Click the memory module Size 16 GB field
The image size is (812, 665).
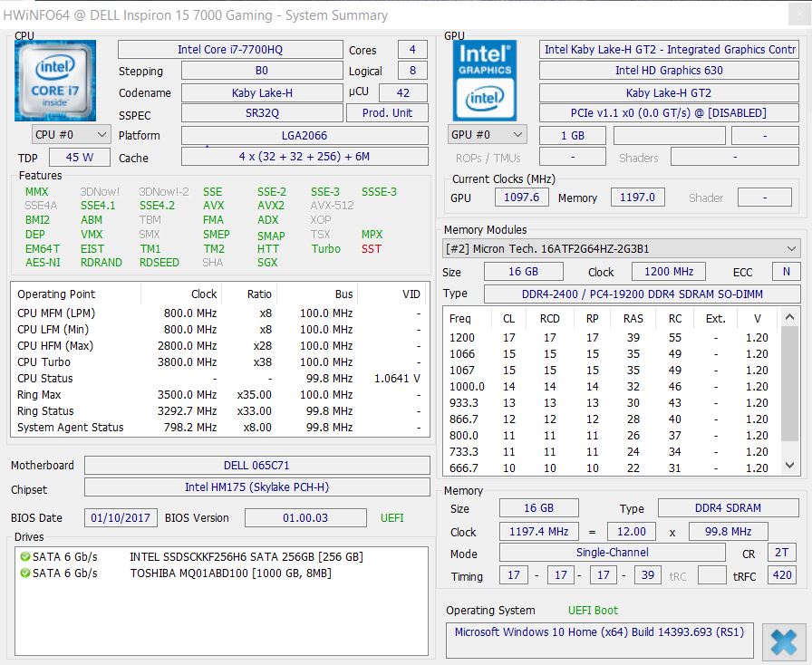[x=524, y=272]
